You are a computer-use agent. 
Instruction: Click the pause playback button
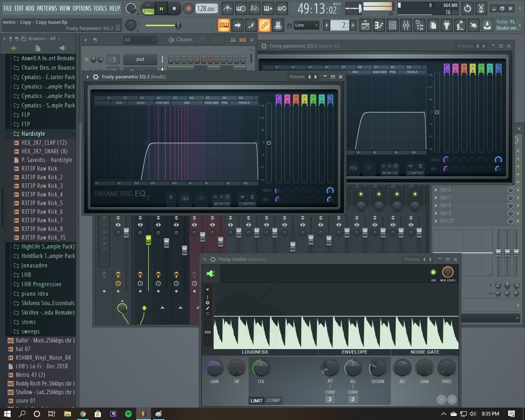click(x=161, y=8)
